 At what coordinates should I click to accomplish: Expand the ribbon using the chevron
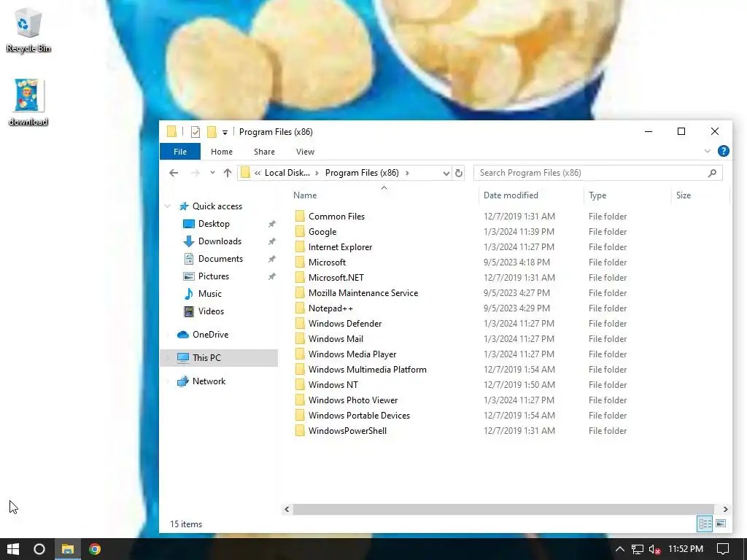click(708, 152)
